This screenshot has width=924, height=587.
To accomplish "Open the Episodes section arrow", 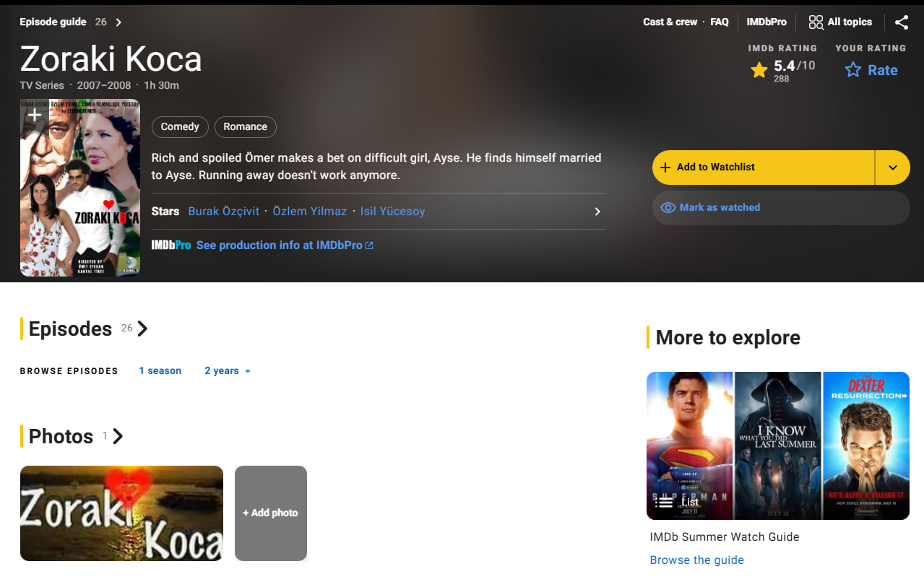I will coord(142,329).
